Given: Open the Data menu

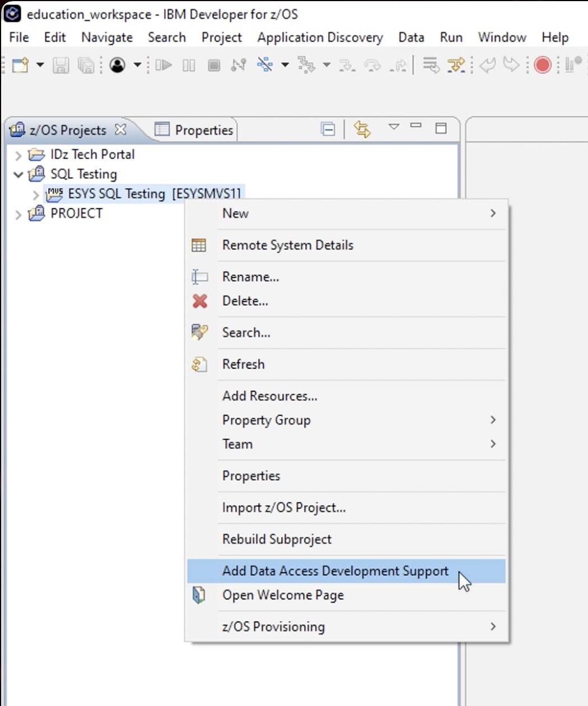Looking at the screenshot, I should (x=411, y=37).
